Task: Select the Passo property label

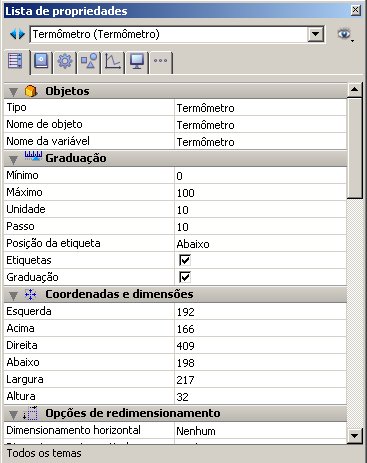Action: (20, 226)
